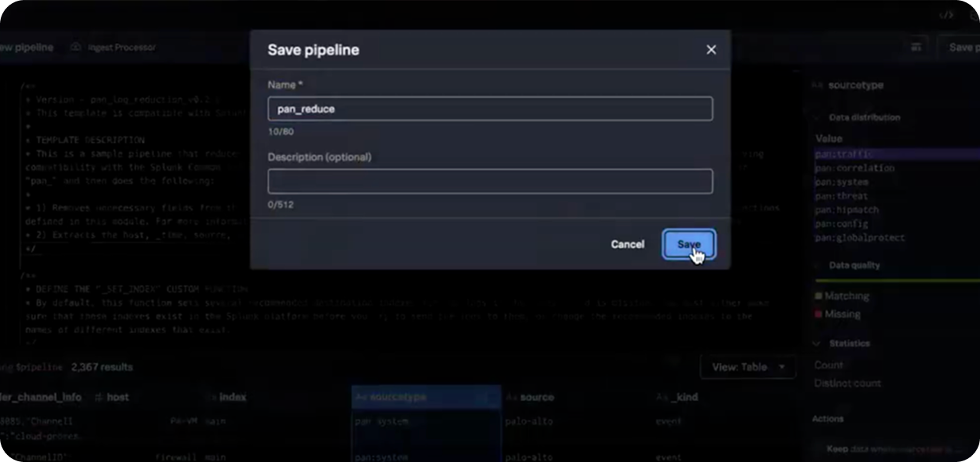This screenshot has width=980, height=462.
Task: Click the _kind column type icon
Action: [662, 397]
